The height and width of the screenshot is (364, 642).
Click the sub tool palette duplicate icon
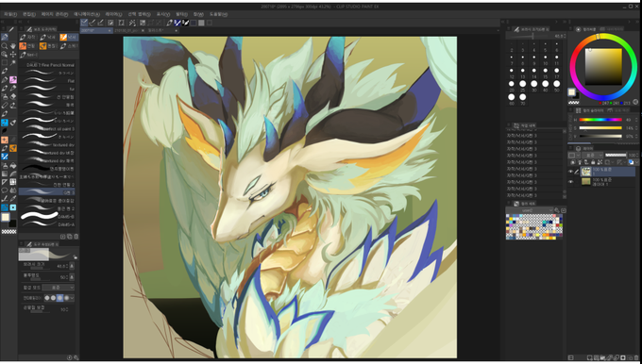[70, 237]
